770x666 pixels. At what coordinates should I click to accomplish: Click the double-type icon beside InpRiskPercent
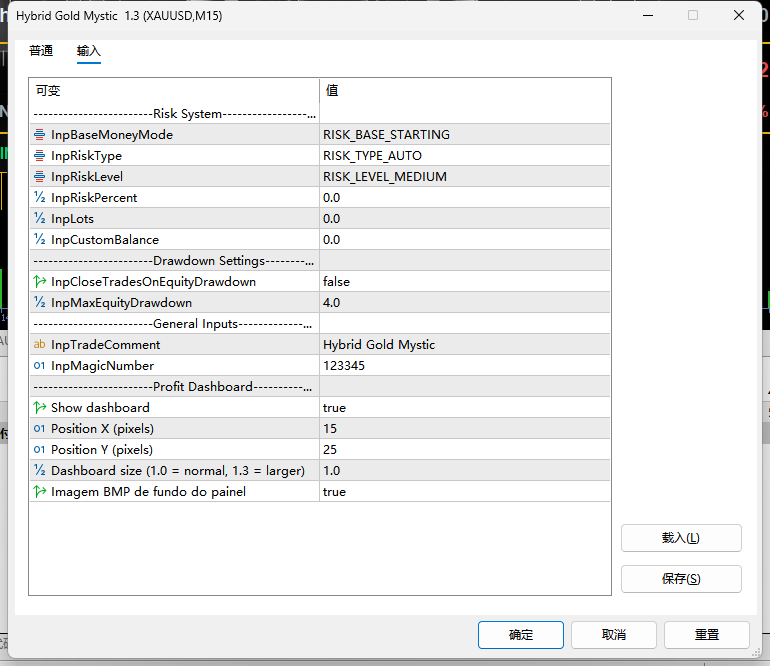(x=39, y=197)
